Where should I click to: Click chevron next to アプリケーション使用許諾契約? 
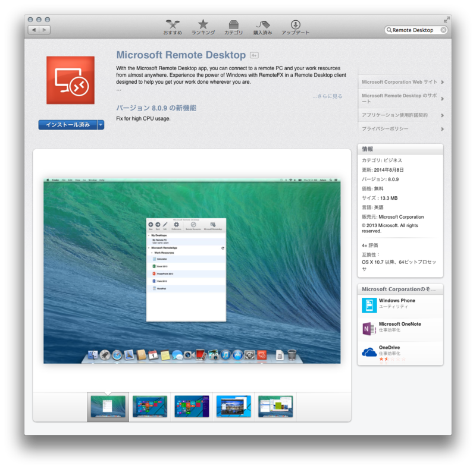point(442,115)
